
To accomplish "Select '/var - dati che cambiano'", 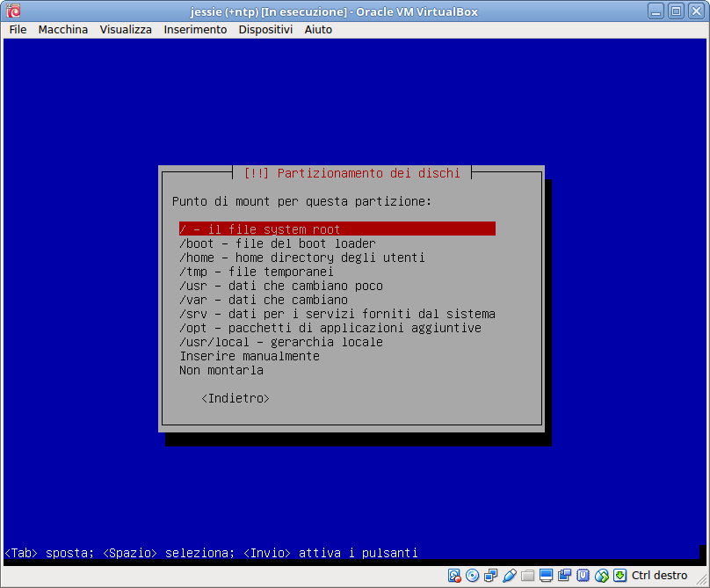I will point(337,300).
